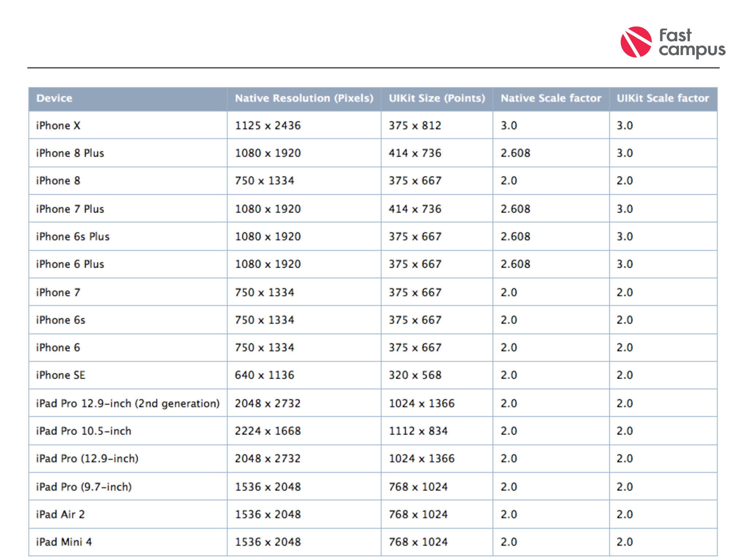Click iPad Pro 12.9-inch (2nd generation) cell
Image resolution: width=747 pixels, height=560 pixels.
pos(128,403)
